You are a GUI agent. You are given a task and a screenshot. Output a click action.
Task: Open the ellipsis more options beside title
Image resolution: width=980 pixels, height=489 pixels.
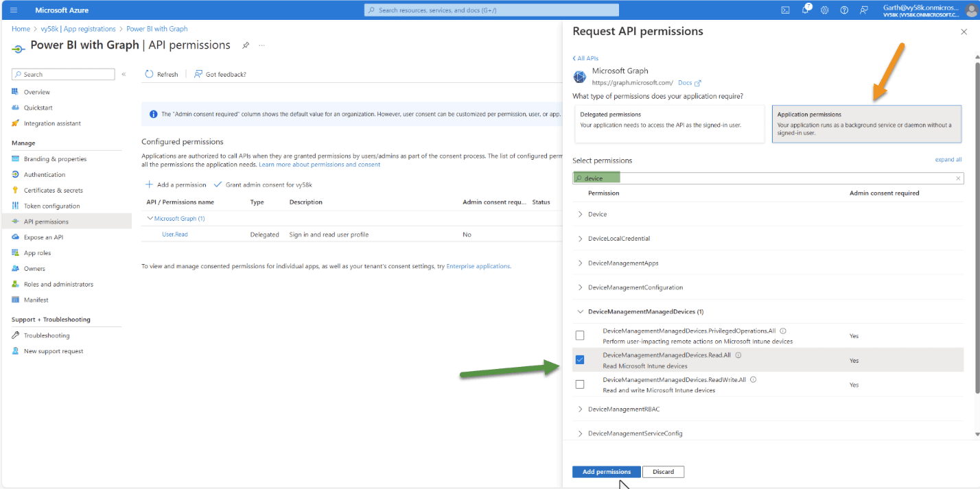click(261, 45)
